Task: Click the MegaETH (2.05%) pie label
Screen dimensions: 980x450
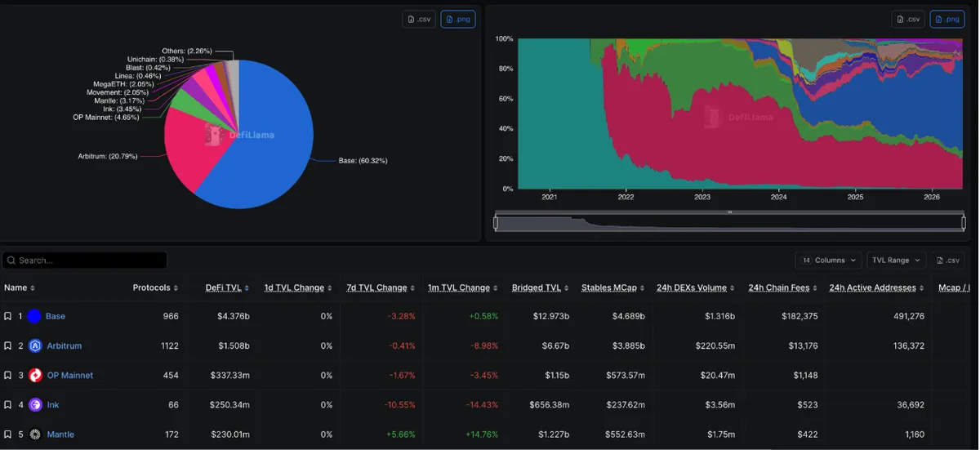Action: coord(123,84)
